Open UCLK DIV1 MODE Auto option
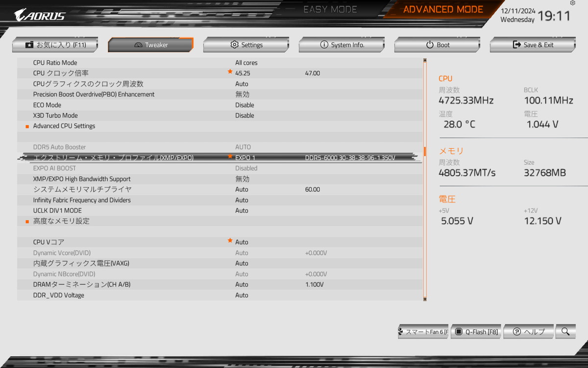 click(x=242, y=210)
